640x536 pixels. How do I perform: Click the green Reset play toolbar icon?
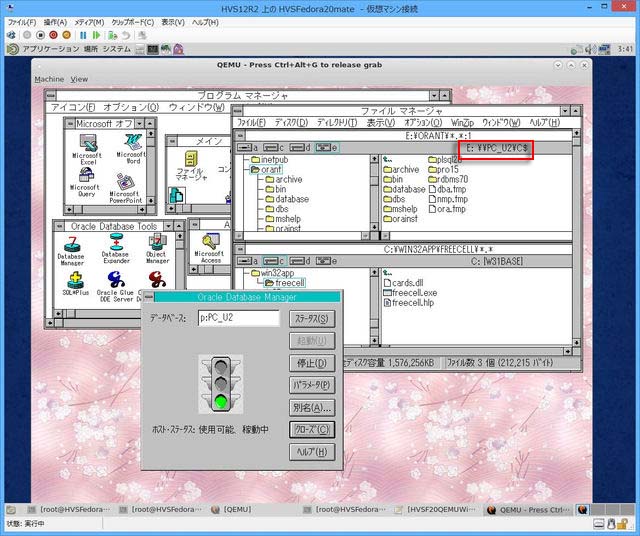coord(97,36)
